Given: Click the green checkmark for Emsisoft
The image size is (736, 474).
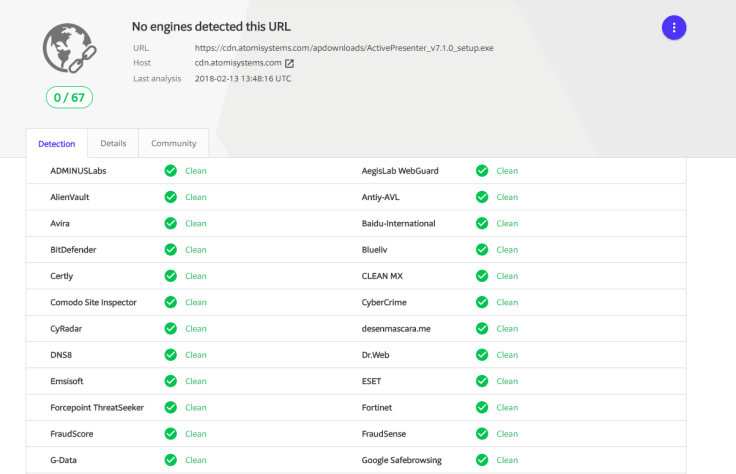Looking at the screenshot, I should (171, 381).
